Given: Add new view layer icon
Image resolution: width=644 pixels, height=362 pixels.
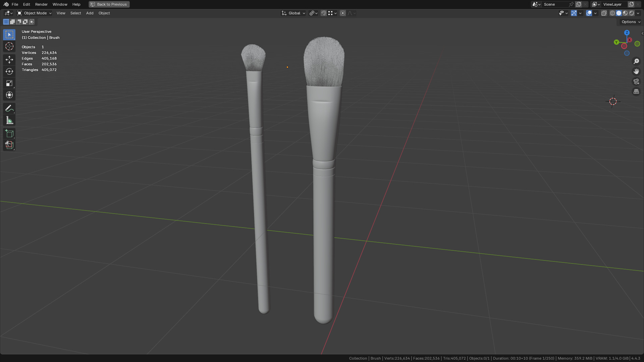Looking at the screenshot, I should point(631,4).
